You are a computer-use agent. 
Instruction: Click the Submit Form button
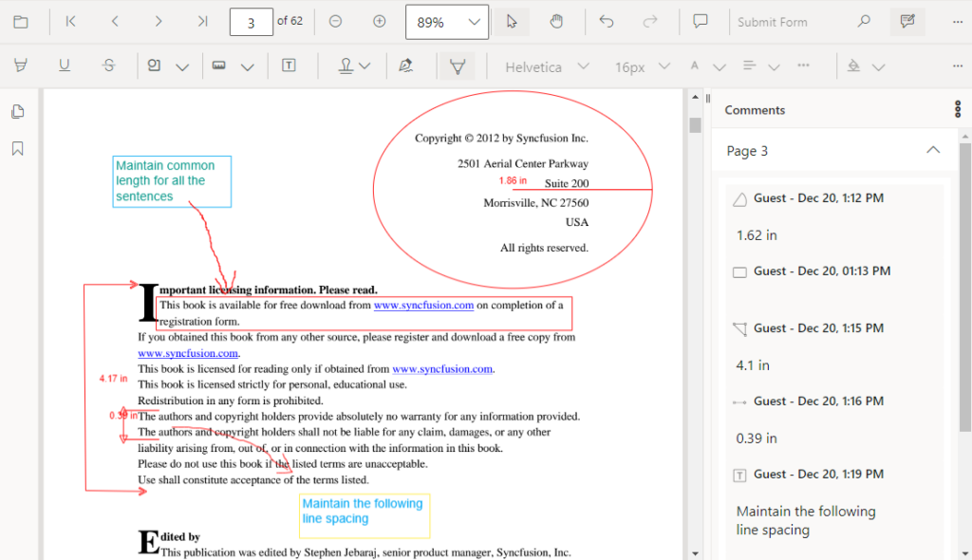tap(771, 21)
